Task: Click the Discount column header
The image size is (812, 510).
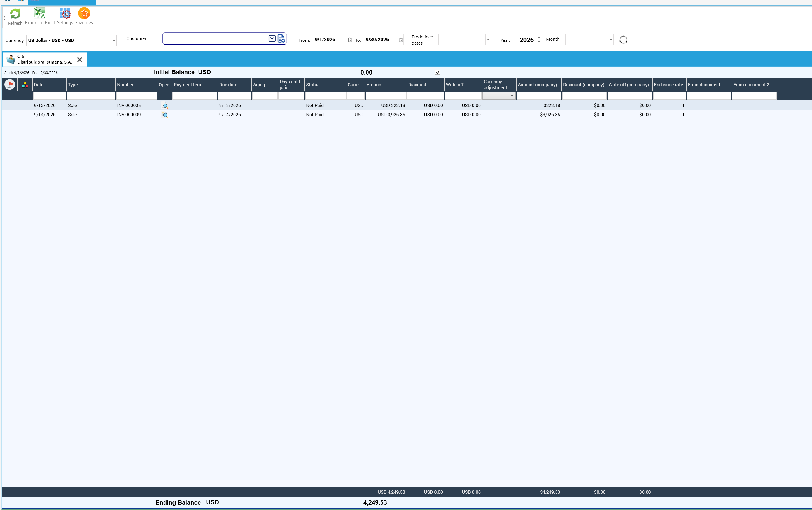Action: (425, 84)
